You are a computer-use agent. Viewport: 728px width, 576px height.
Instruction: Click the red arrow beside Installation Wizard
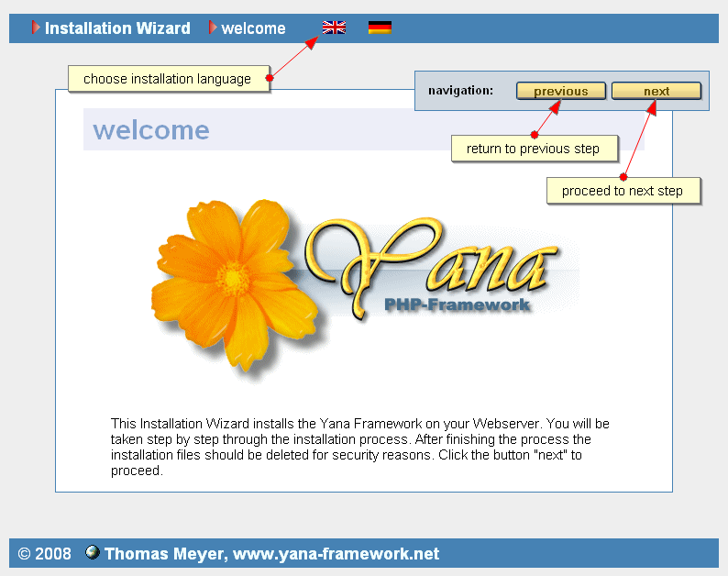pyautogui.click(x=36, y=28)
